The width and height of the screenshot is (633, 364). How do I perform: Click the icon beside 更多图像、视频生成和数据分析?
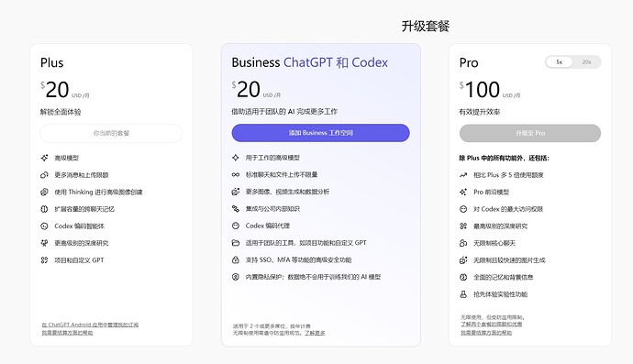coord(236,192)
